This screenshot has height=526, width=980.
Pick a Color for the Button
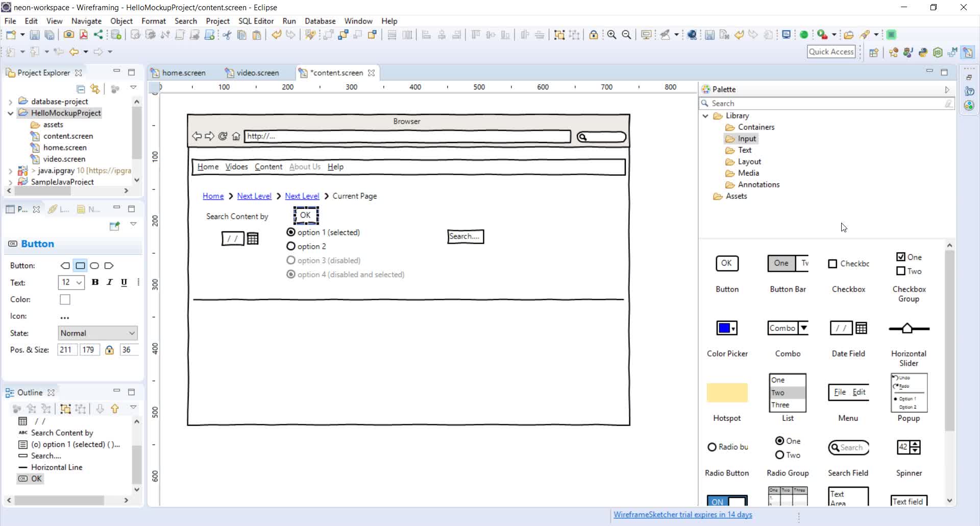pos(65,299)
